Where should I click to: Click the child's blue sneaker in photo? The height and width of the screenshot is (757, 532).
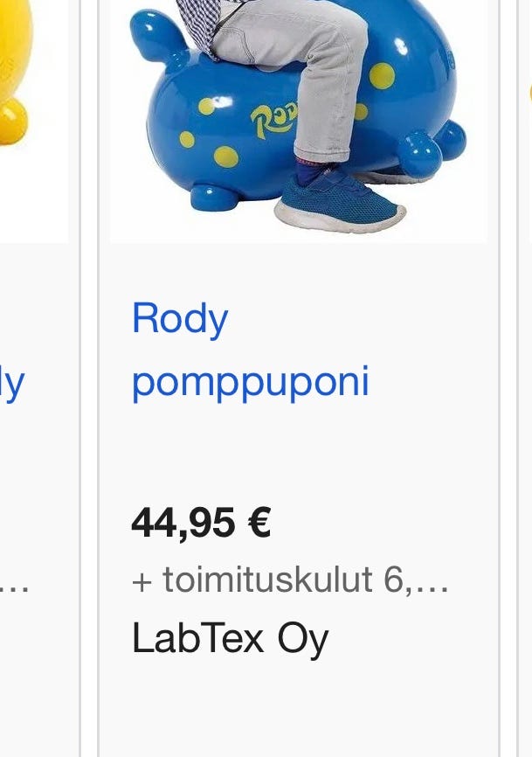click(x=340, y=200)
